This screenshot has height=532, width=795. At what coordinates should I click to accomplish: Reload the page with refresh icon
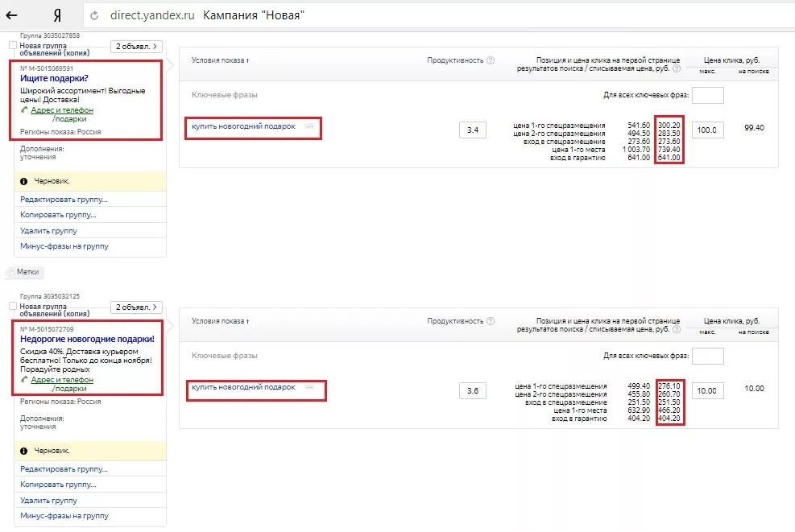click(x=94, y=16)
